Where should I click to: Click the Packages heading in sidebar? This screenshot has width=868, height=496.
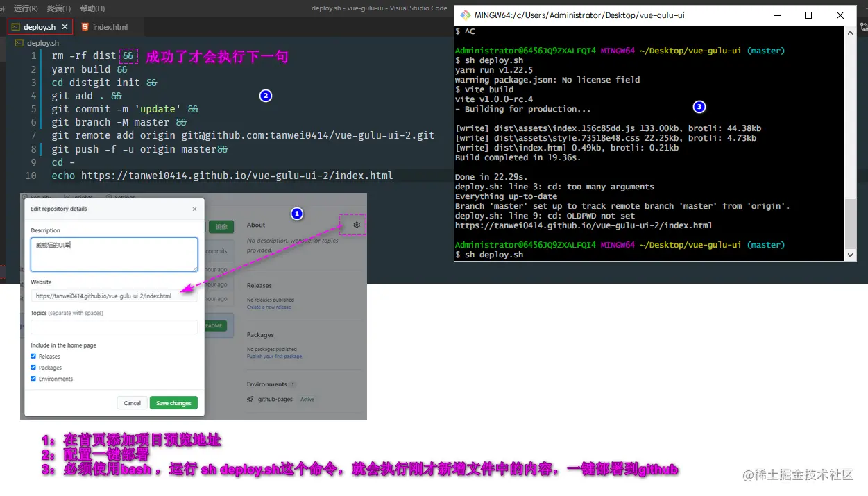(260, 335)
